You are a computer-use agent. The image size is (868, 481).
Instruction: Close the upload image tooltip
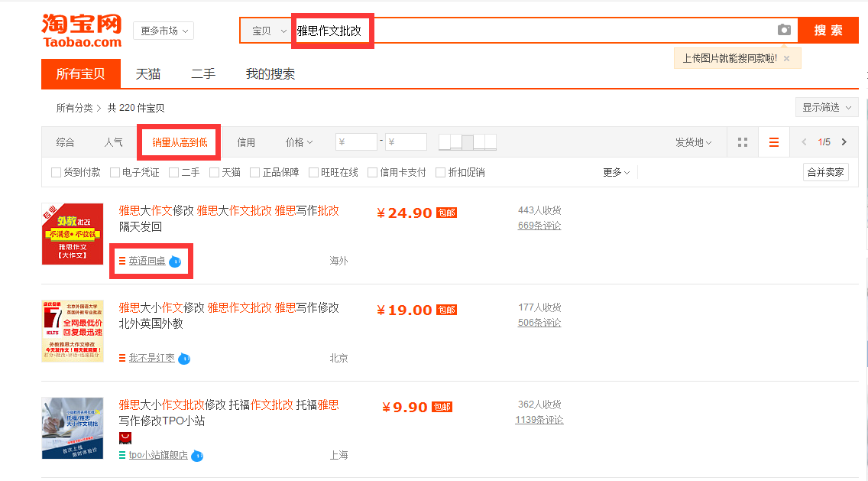coord(786,58)
